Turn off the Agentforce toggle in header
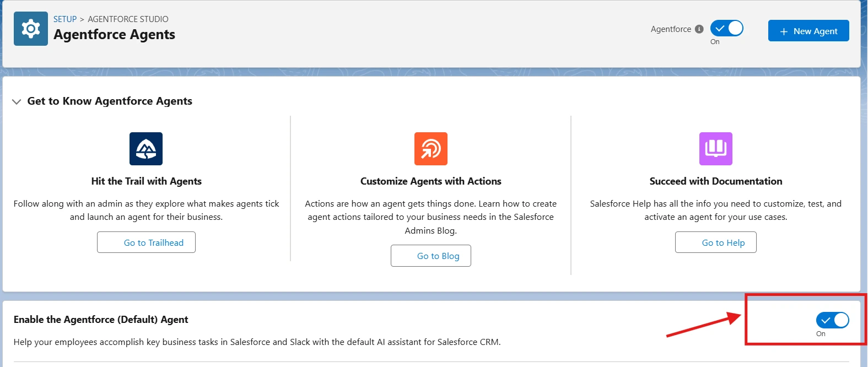Viewport: 868px width, 367px height. pyautogui.click(x=726, y=28)
